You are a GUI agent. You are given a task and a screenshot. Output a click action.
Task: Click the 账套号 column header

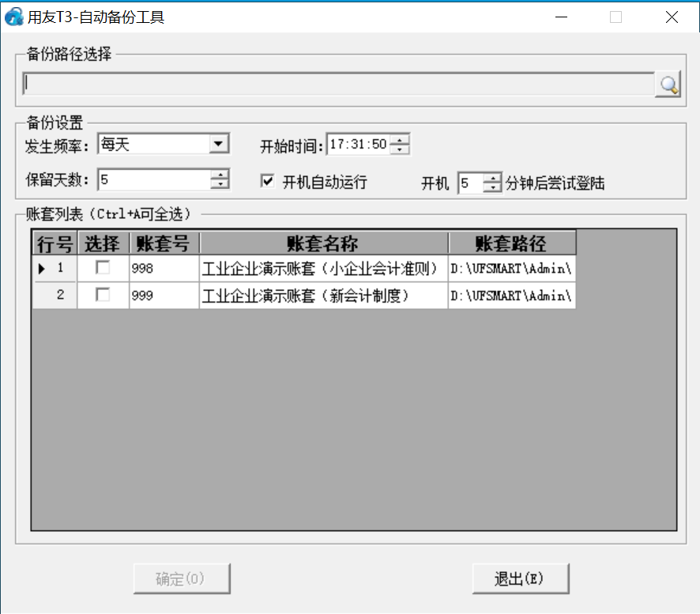164,243
